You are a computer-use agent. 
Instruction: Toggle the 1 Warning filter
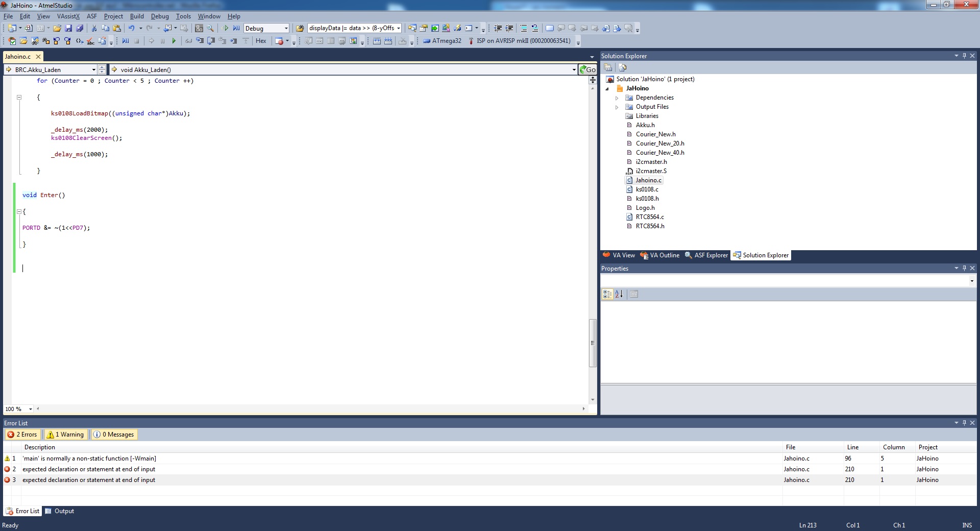tap(65, 435)
